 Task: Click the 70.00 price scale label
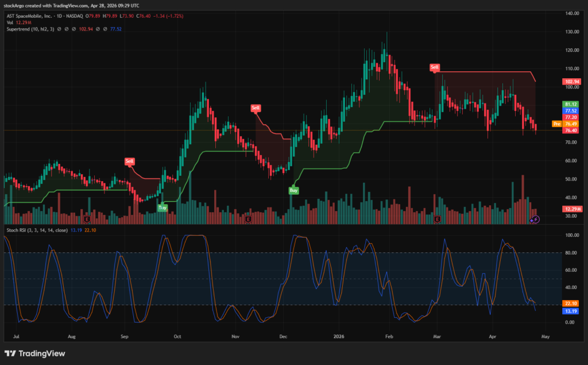[571, 143]
